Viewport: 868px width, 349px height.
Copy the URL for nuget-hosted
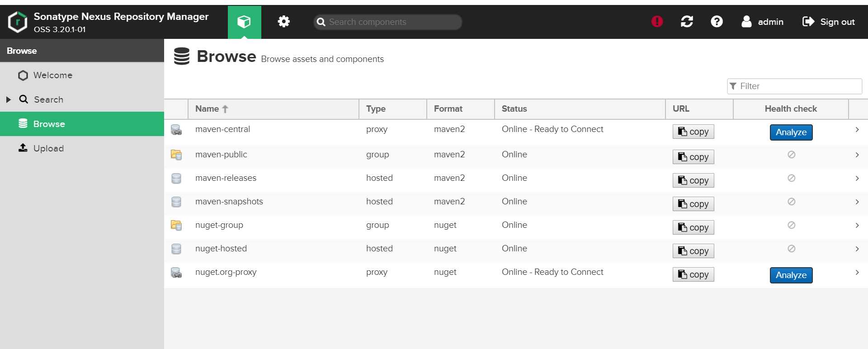pyautogui.click(x=693, y=251)
